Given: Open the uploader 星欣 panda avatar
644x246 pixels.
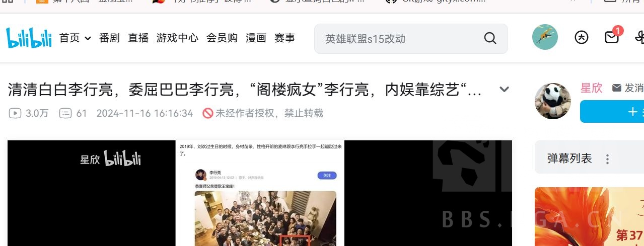Looking at the screenshot, I should (553, 101).
